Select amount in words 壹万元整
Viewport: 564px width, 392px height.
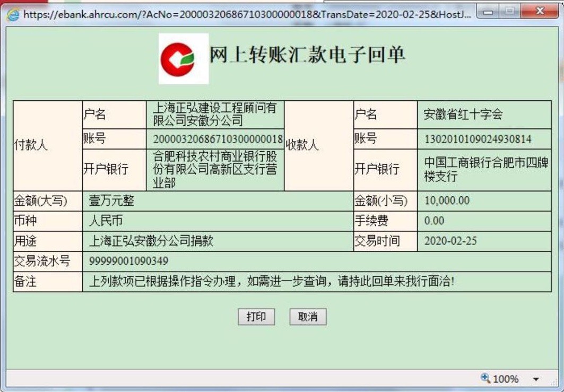tap(111, 201)
